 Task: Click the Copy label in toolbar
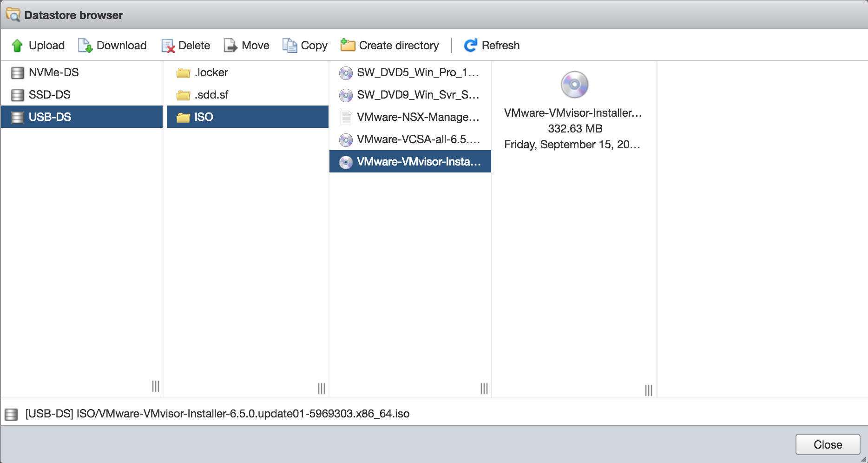click(314, 46)
